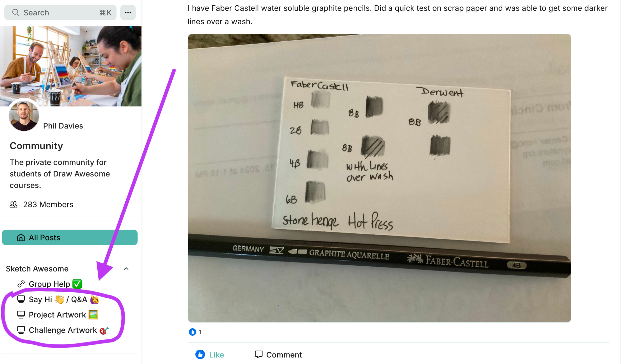632x364 pixels.
Task: Collapse the Sketch Awesome section chevron
Action: click(x=126, y=269)
